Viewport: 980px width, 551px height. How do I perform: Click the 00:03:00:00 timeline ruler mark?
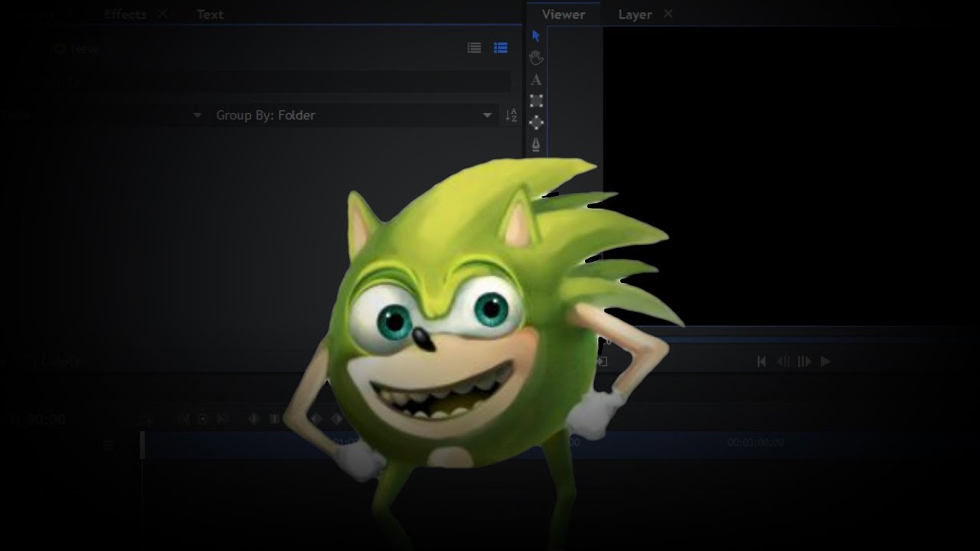pos(755,442)
